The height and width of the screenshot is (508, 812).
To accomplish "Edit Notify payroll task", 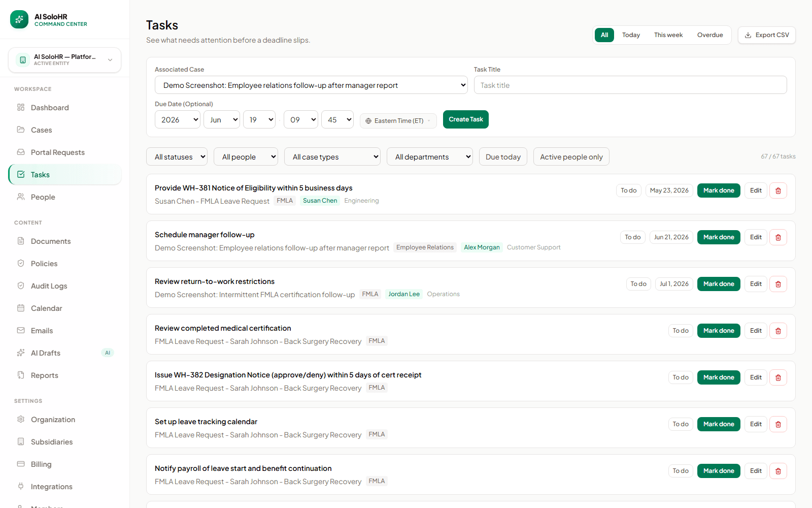I will tap(756, 471).
